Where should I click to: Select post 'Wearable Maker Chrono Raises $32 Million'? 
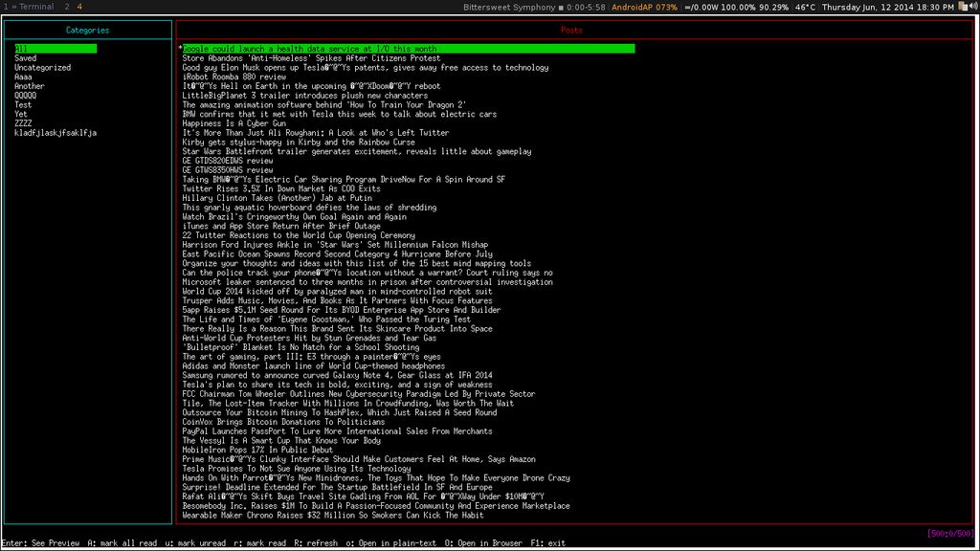332,516
